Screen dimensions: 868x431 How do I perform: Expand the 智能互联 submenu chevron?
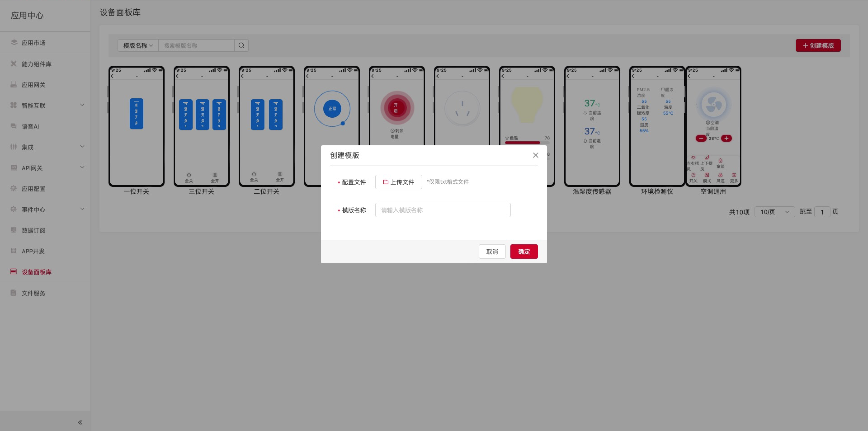coord(82,105)
